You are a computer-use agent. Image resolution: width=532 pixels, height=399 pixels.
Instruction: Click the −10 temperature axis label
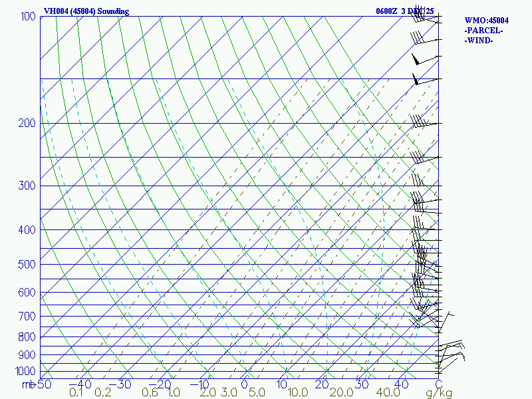coord(200,384)
